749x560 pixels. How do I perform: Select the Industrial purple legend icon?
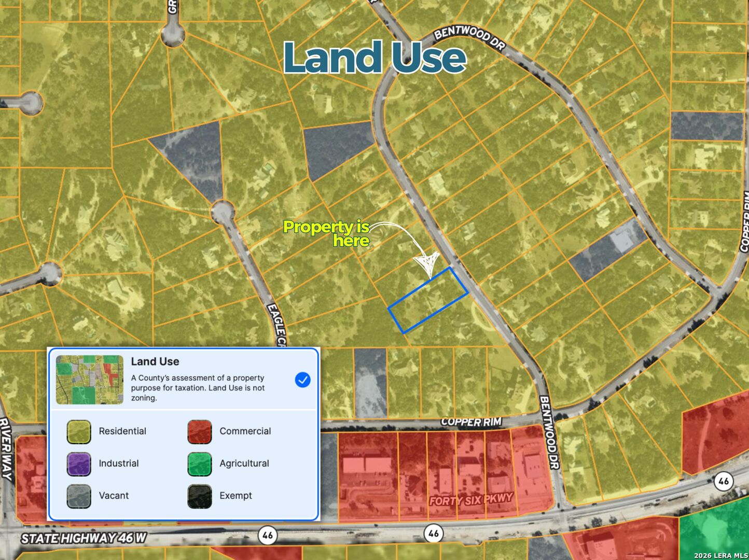click(79, 464)
